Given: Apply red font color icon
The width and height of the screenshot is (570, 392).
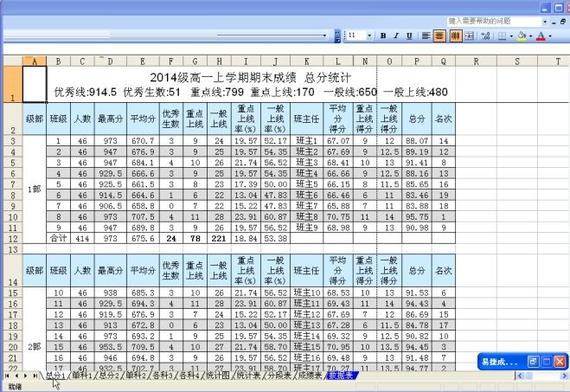Looking at the screenshot, I should (540, 36).
